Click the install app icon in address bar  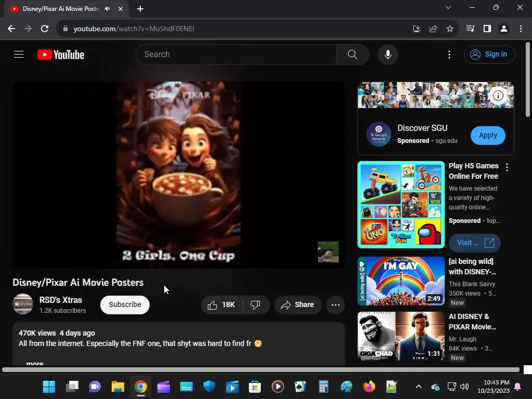coord(417,29)
